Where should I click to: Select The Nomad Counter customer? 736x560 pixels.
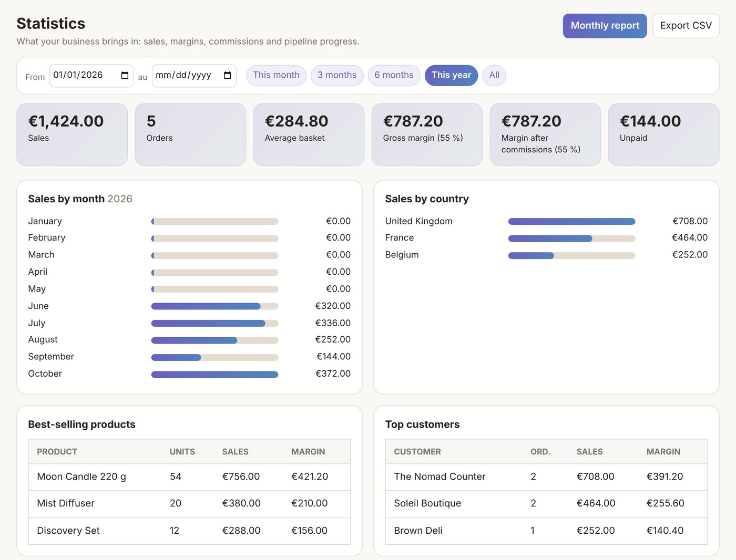[x=439, y=477]
